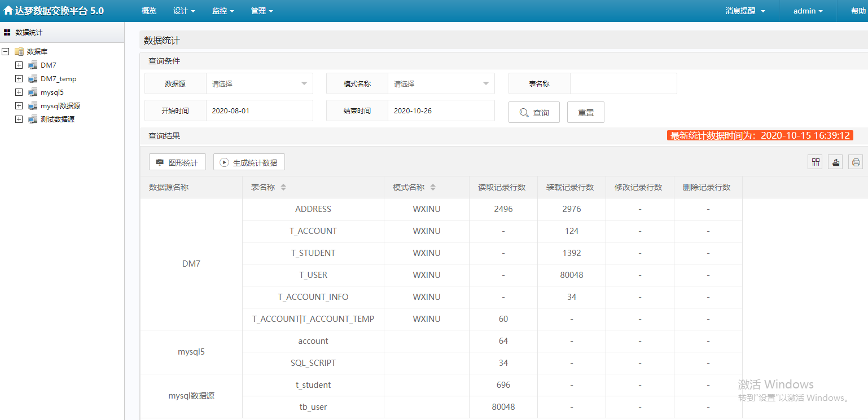The height and width of the screenshot is (420, 868).
Task: Click the 表名称 text input field
Action: coord(623,83)
